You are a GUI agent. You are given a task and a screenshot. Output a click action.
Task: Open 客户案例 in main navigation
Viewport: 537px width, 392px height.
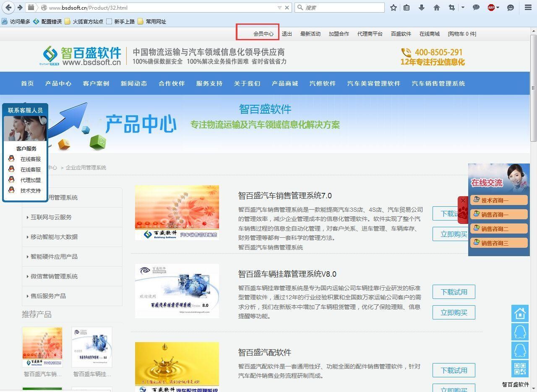tap(96, 83)
